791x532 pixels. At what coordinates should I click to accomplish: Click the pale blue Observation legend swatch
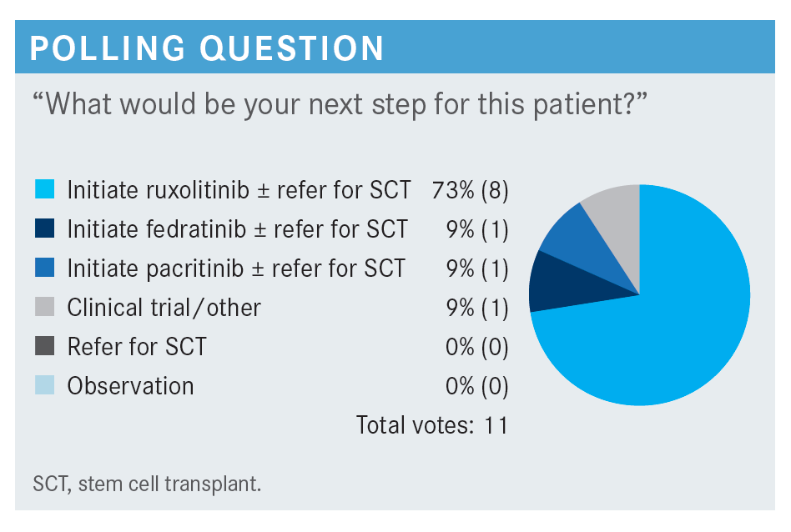click(44, 384)
